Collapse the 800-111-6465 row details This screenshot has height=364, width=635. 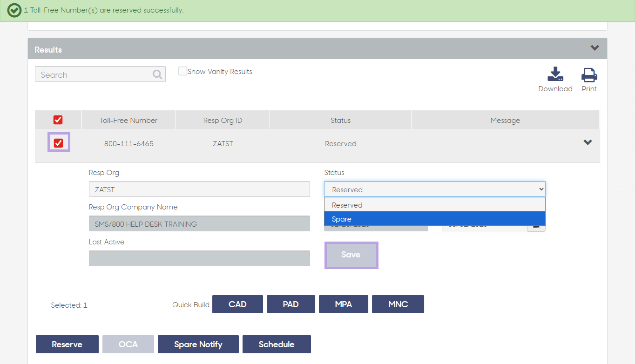(588, 142)
